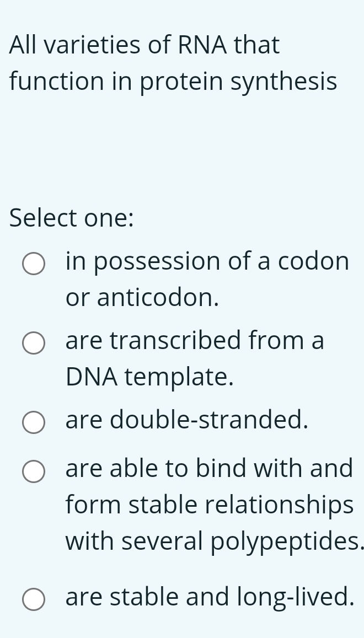Pick the 'are stable and long-lived' answer
The height and width of the screenshot is (638, 364).
(34, 599)
